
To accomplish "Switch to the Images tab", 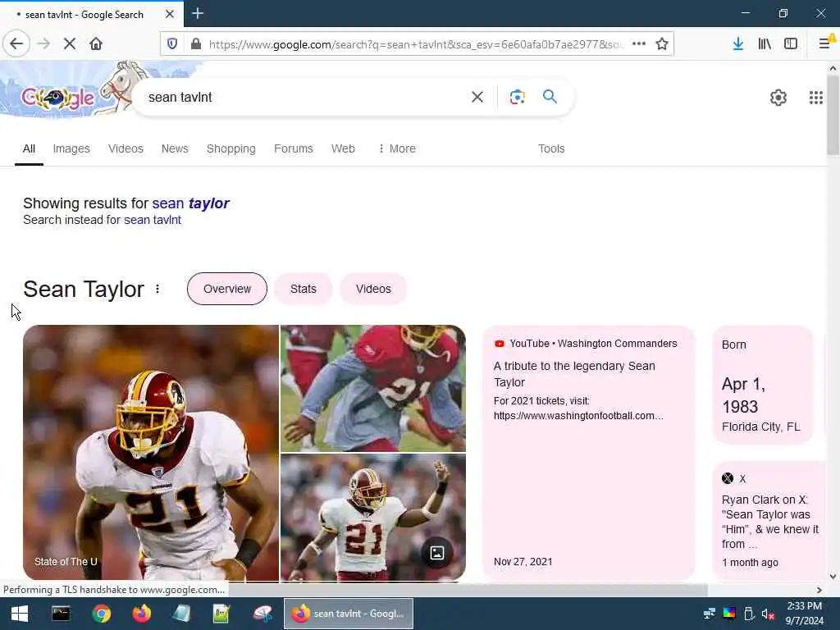I will point(71,149).
